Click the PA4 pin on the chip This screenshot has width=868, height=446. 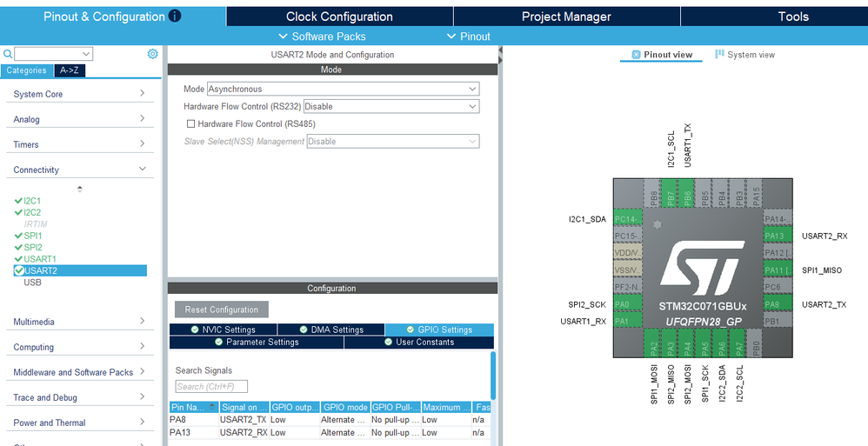click(x=688, y=343)
